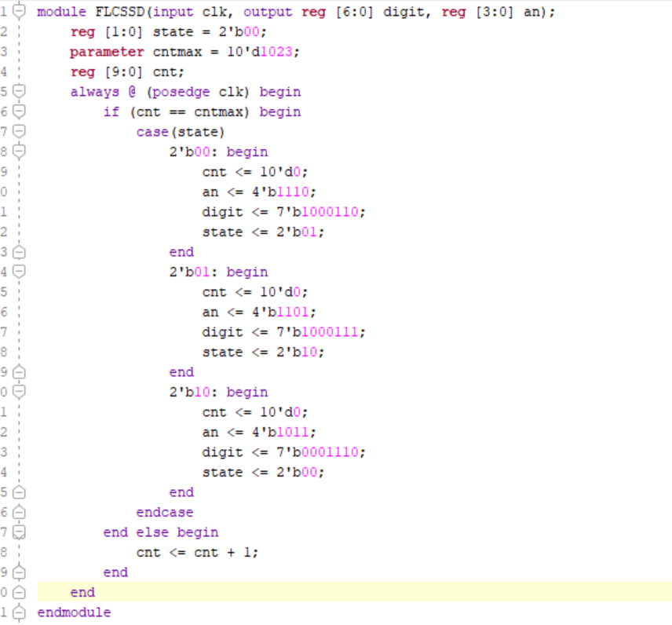Fold the 2'b00 begin state block

20,152
